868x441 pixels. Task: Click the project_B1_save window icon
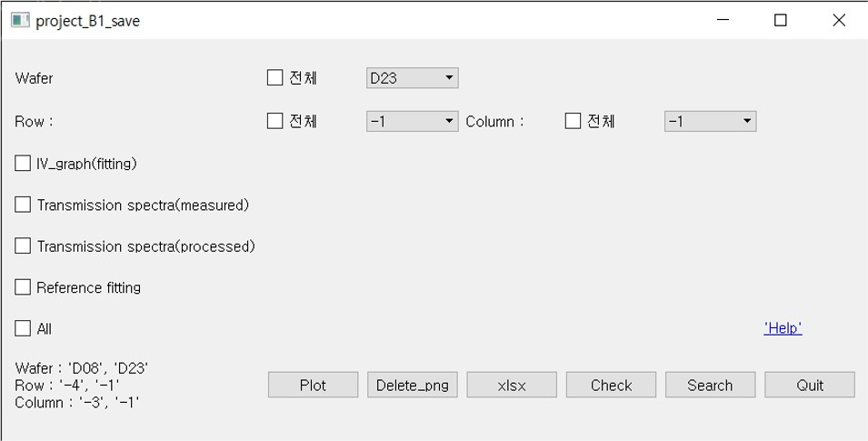(20, 22)
